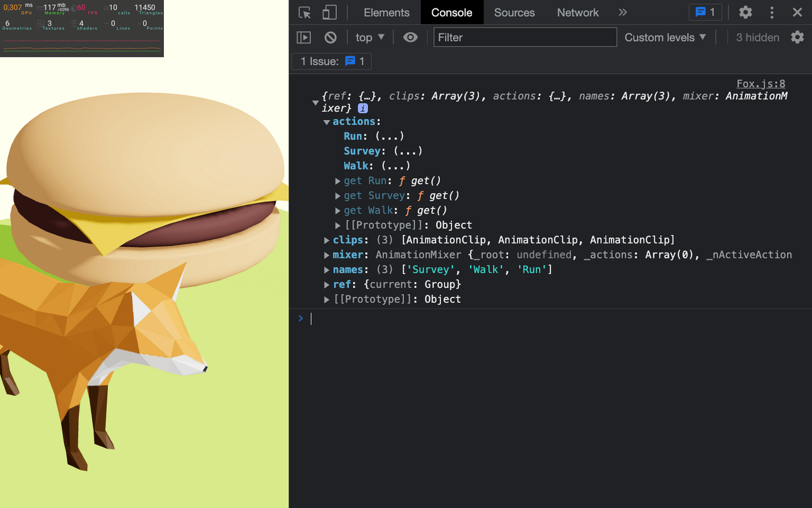Expand the names array
This screenshot has height=508, width=812.
pos(327,270)
